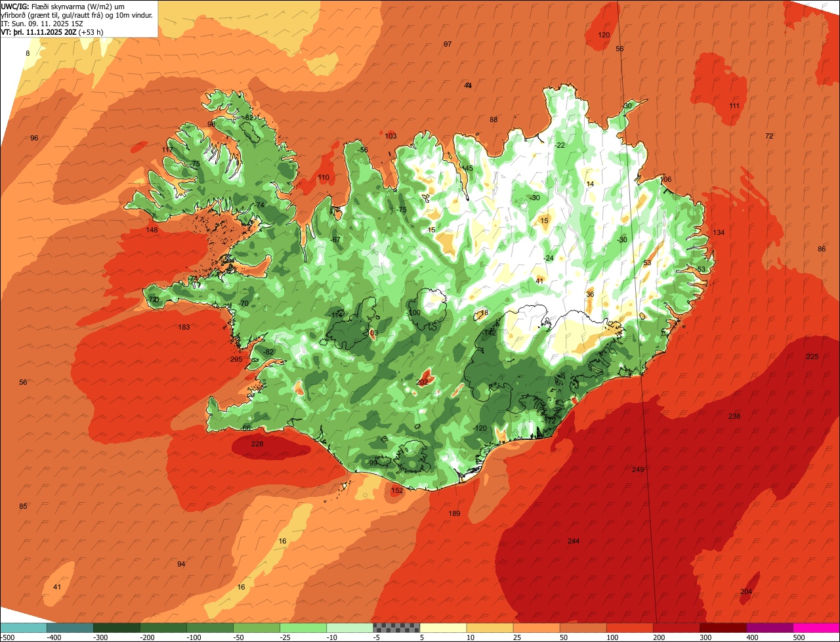
Task: Click the map value 228 off the southwest coast
Action: point(257,444)
